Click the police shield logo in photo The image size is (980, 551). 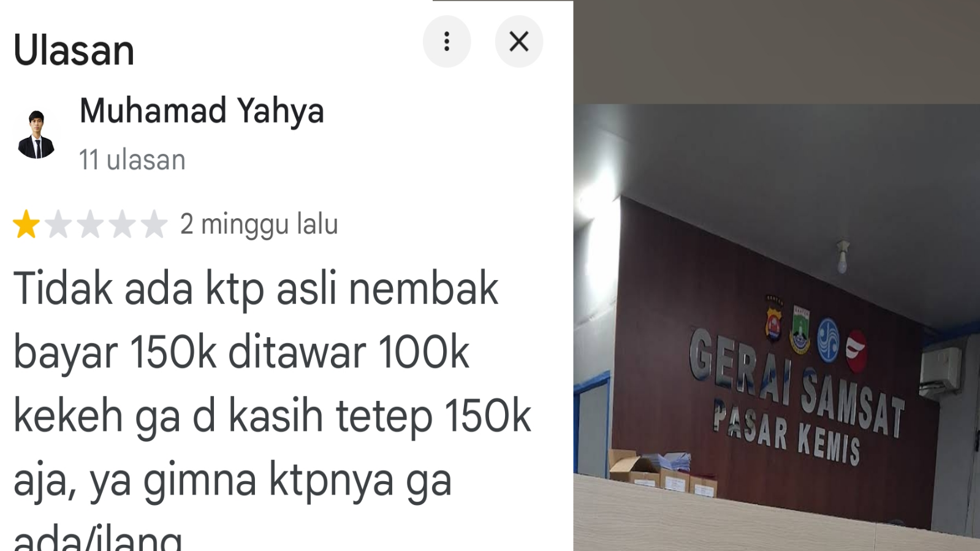click(x=774, y=319)
